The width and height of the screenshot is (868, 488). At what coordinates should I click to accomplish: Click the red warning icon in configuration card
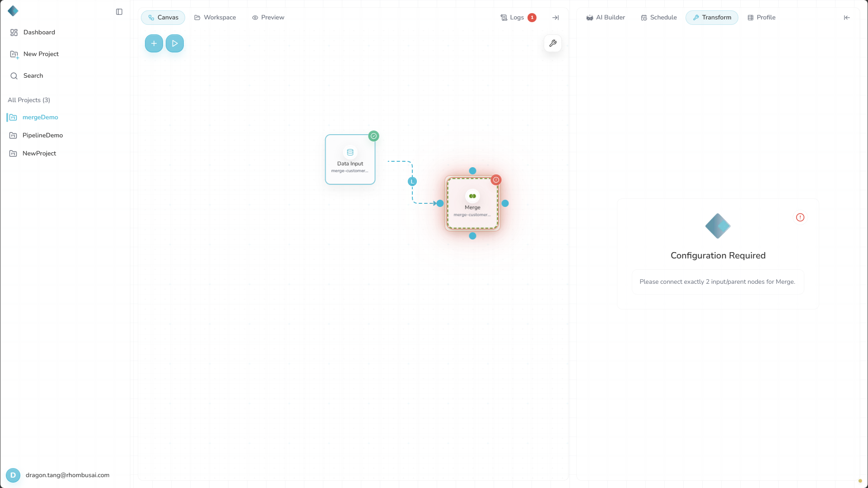click(800, 217)
